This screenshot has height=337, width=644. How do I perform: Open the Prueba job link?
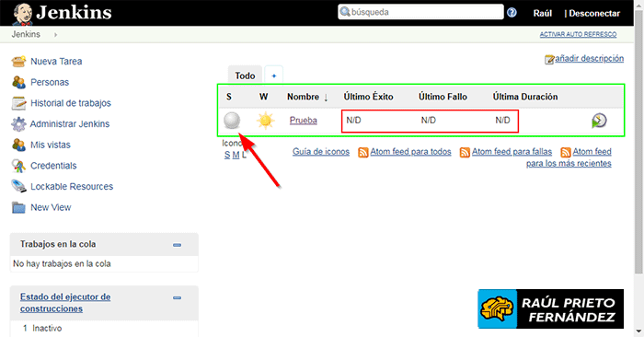click(304, 121)
